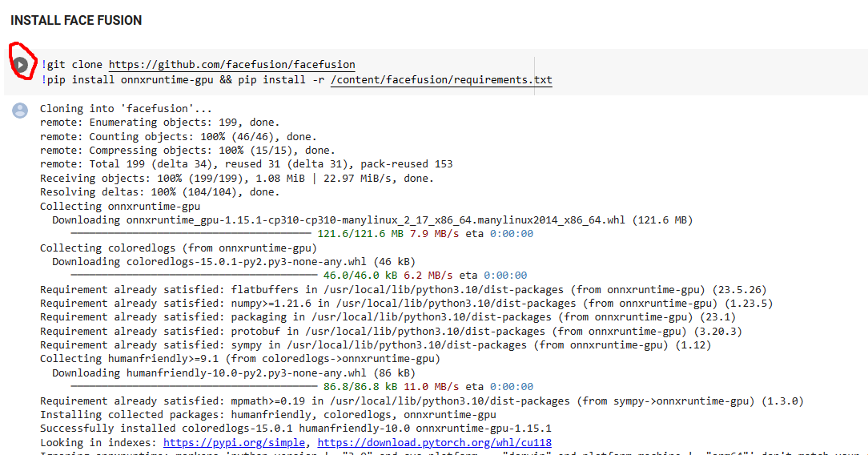
Task: Click the Downloading humanfriendly wheel filename line
Action: 234,372
